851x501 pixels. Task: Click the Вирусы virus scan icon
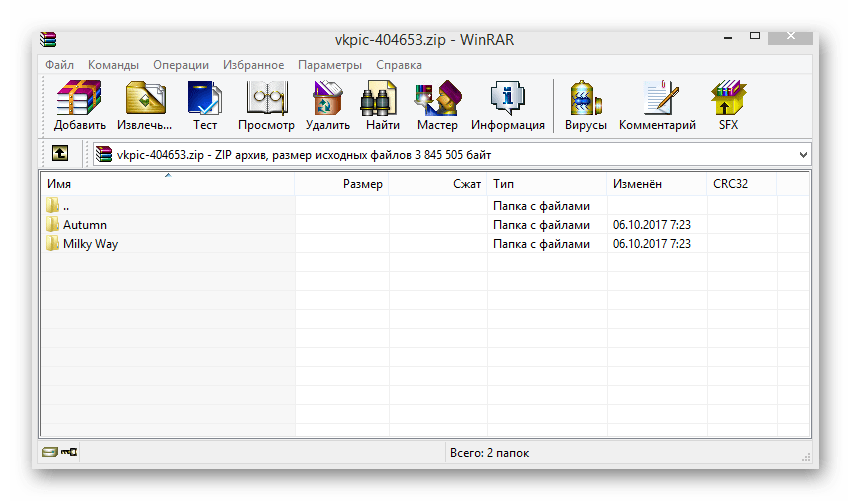click(x=586, y=106)
